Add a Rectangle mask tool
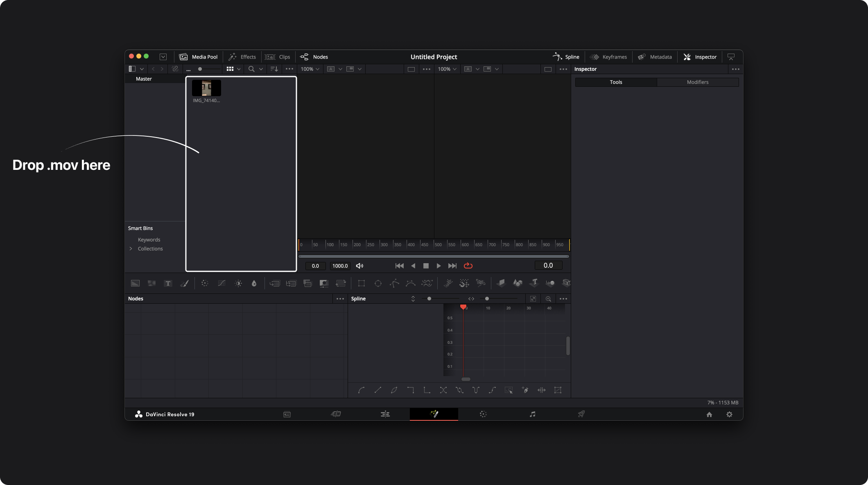Viewport: 868px width, 485px height. point(361,283)
